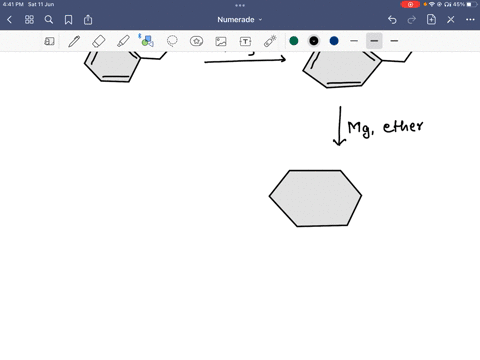Screen dimensions: 480x360
Task: Select the Pen tool
Action: click(74, 41)
